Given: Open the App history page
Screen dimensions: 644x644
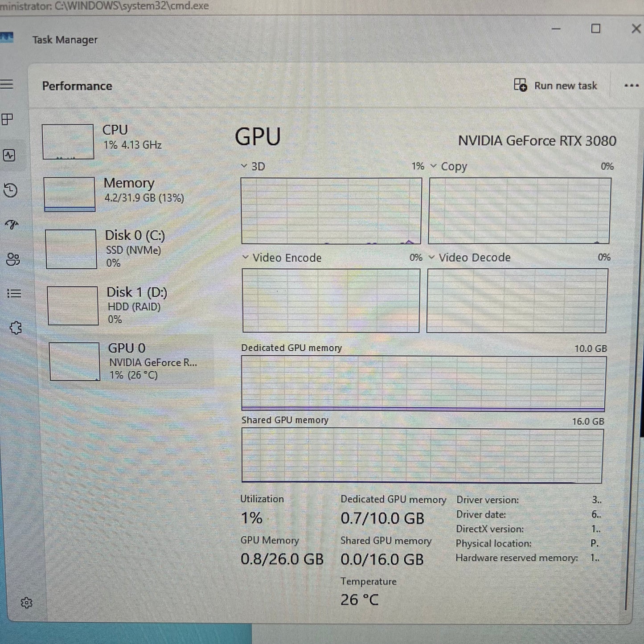Looking at the screenshot, I should (11, 190).
